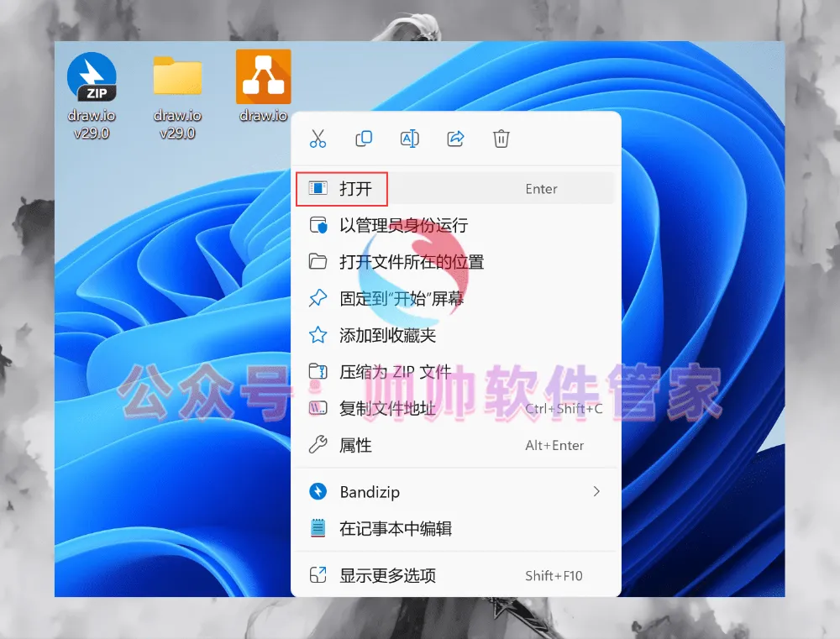Click the Cut scissors icon
The height and width of the screenshot is (639, 840).
pyautogui.click(x=318, y=139)
